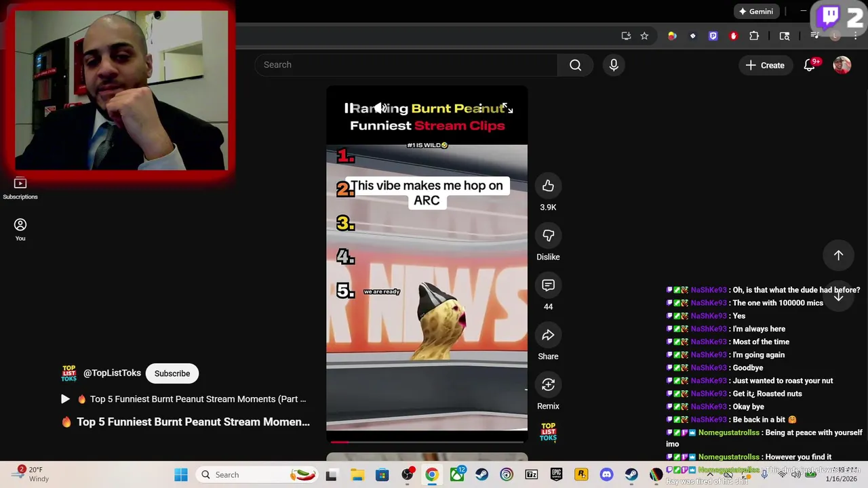Open the purple P Chrome extension
Image resolution: width=868 pixels, height=488 pixels.
click(713, 36)
